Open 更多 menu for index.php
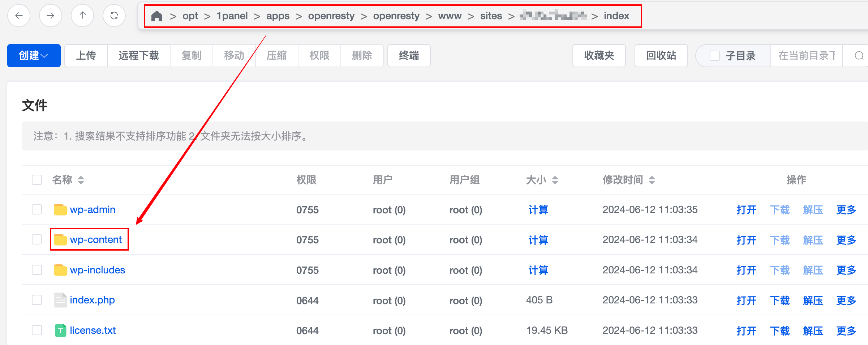 point(846,300)
